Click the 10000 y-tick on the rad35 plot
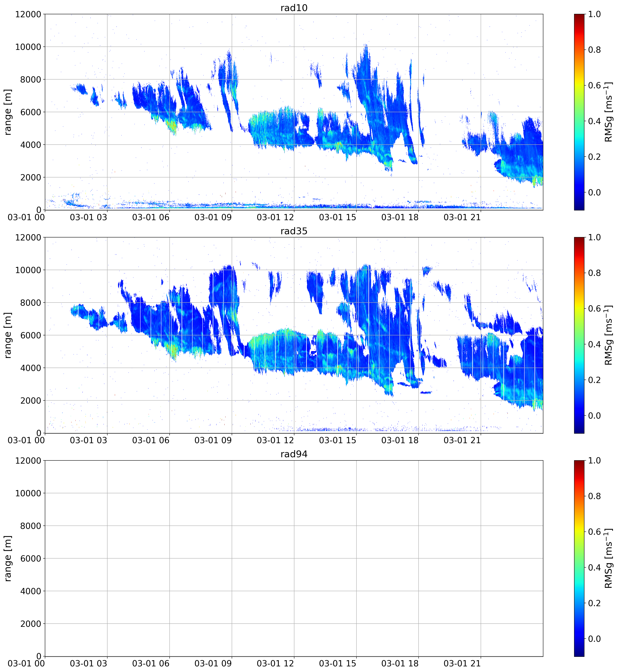The image size is (618, 672). [28, 270]
